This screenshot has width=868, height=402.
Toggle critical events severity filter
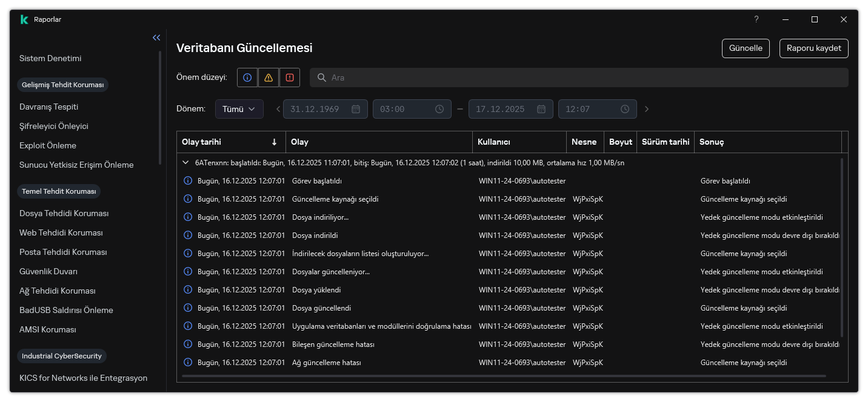pos(289,77)
